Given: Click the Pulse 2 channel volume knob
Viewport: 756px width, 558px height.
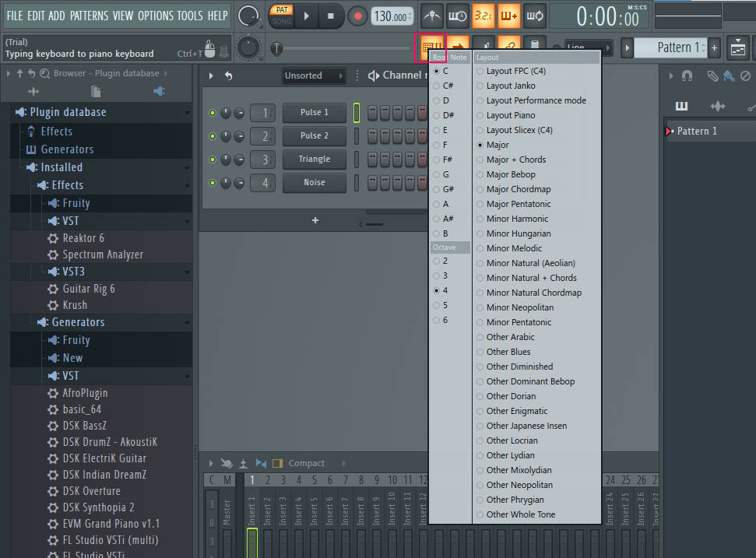Looking at the screenshot, I should [239, 136].
